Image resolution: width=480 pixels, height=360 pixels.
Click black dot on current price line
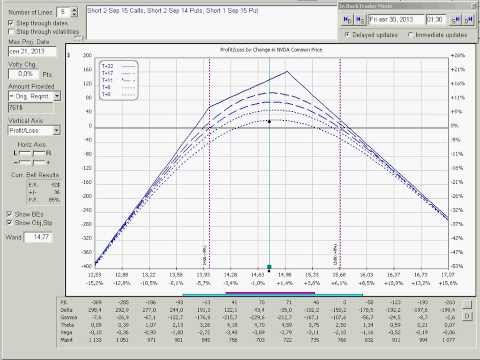[x=269, y=122]
